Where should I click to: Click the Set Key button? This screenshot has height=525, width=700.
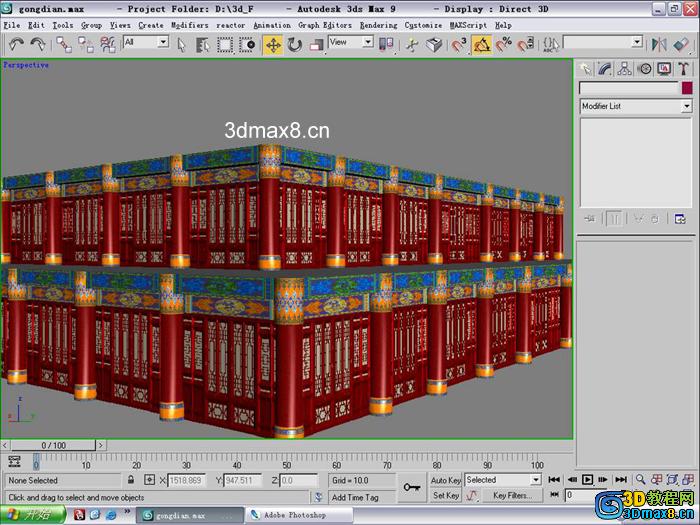446,496
